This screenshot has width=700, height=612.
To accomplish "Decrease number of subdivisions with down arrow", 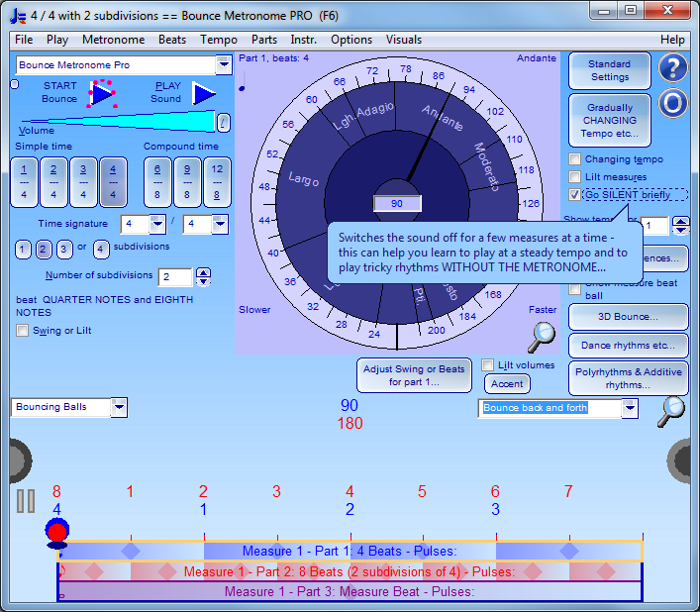I will pos(204,281).
